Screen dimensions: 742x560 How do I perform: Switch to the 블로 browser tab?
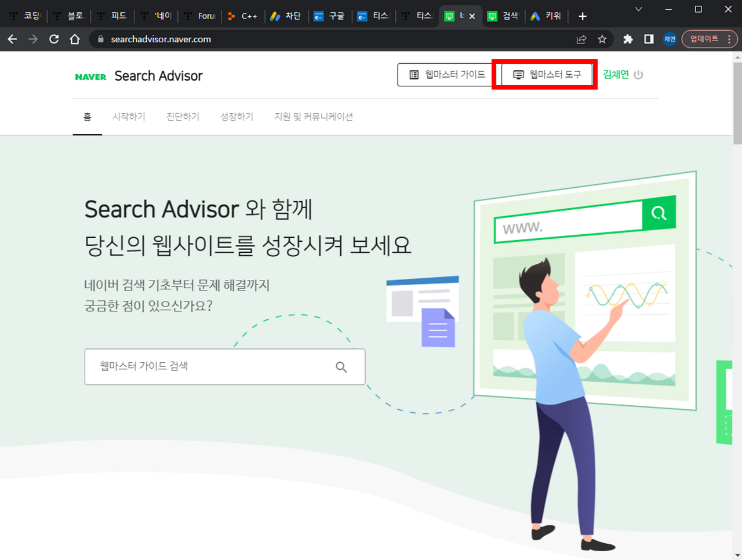(x=70, y=16)
